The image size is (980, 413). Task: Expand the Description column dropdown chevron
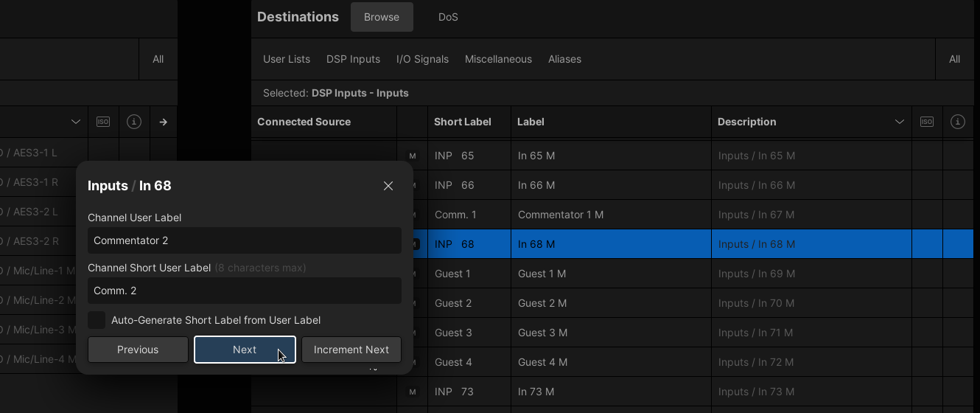899,122
